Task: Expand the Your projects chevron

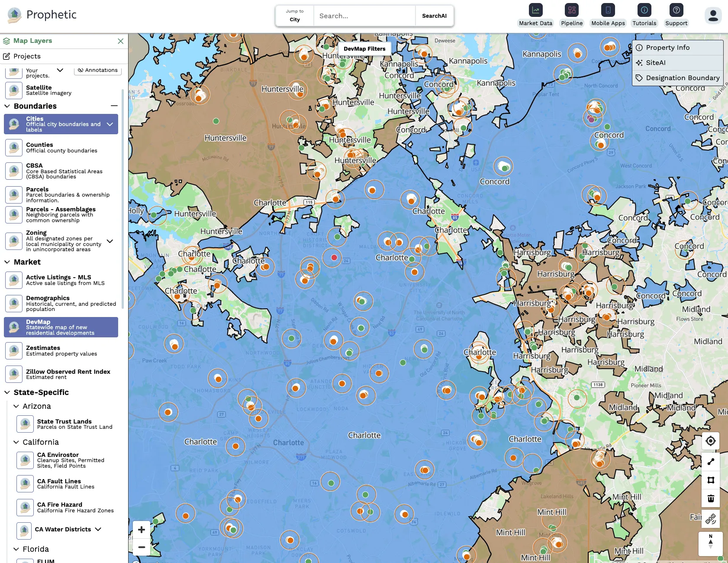Action: (x=60, y=70)
